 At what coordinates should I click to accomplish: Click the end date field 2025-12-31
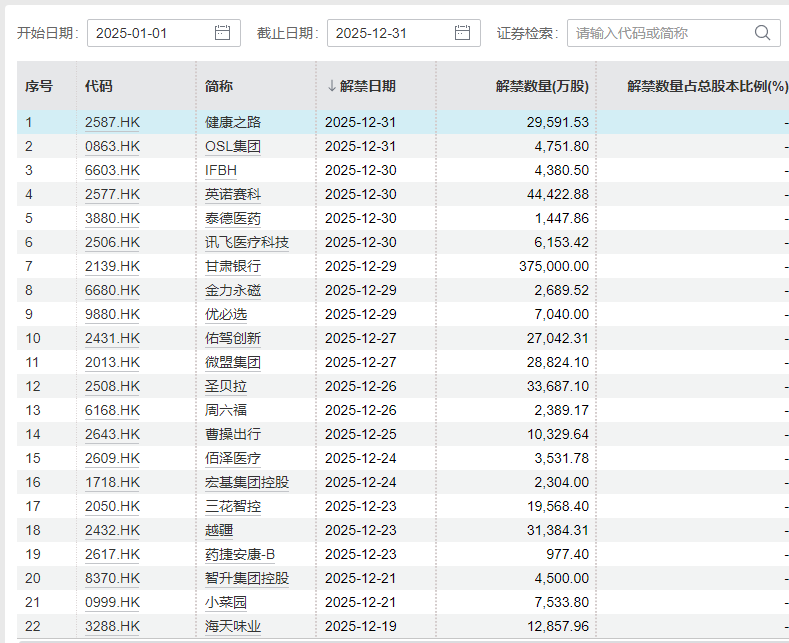388,33
